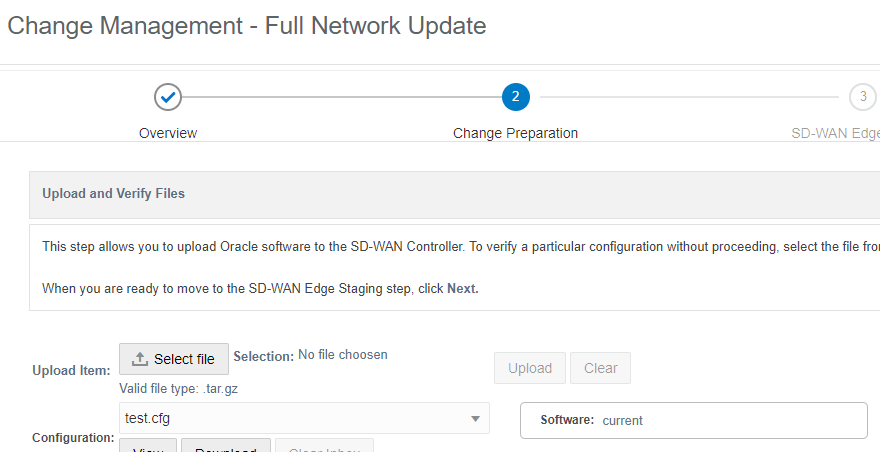Click the upload arrow icon in Select file
This screenshot has width=880, height=452.
click(x=140, y=359)
